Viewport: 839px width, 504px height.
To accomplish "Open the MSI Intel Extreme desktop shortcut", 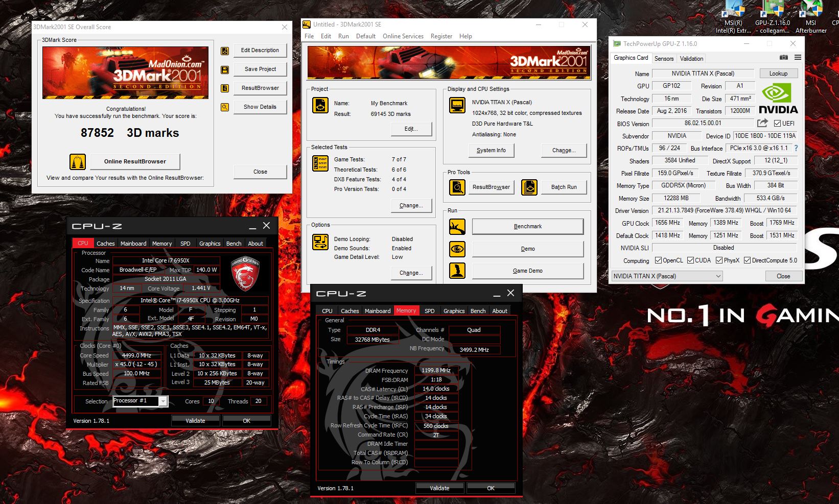I will click(x=733, y=17).
